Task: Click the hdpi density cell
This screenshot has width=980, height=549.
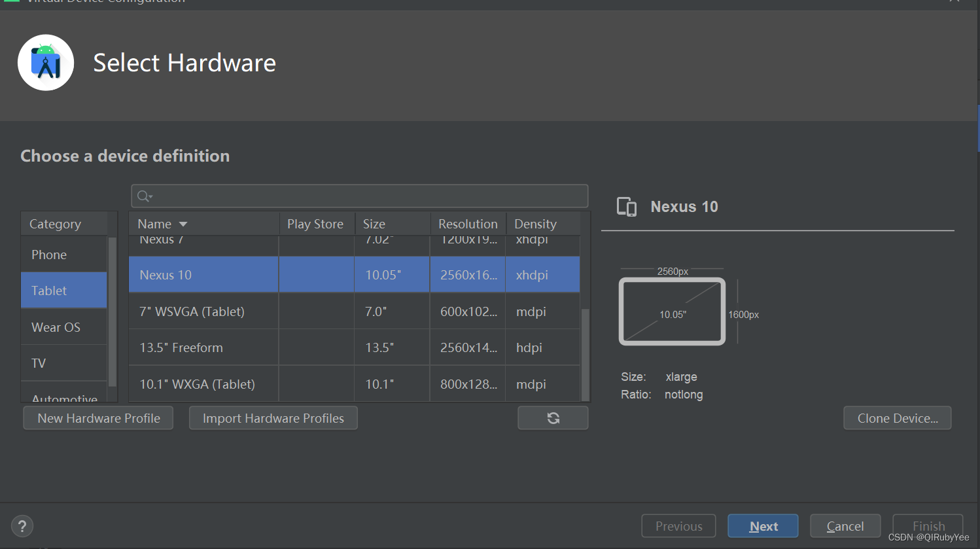Action: (542, 347)
